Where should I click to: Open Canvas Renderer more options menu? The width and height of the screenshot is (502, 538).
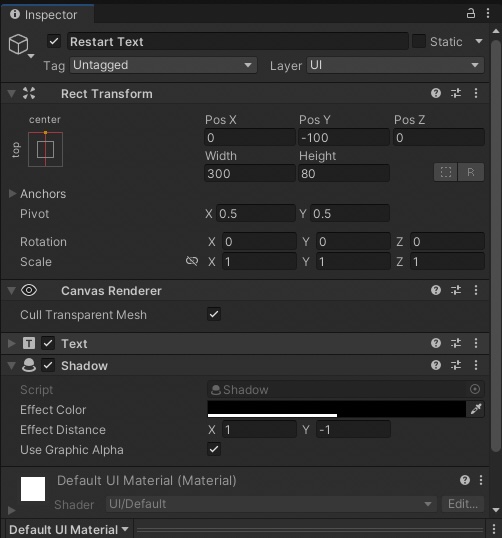(x=476, y=290)
